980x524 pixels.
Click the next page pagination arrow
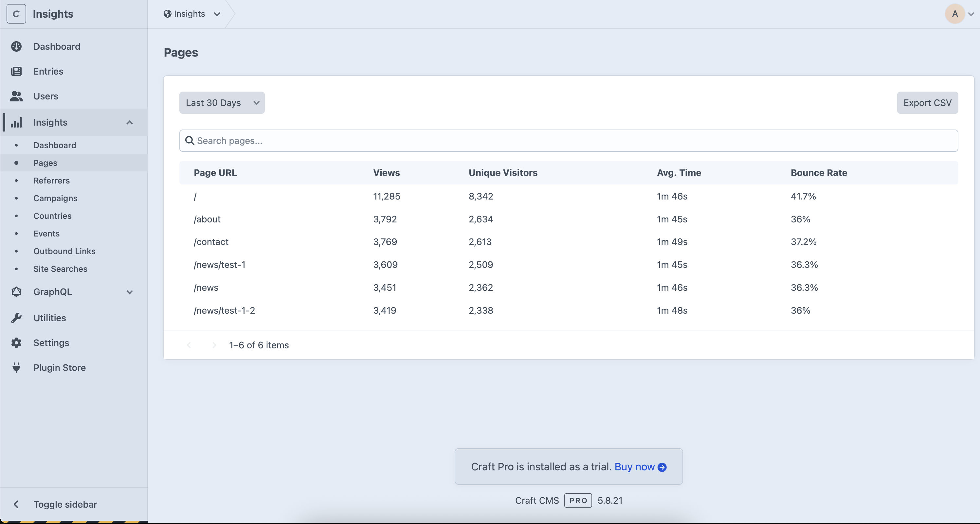tap(214, 345)
